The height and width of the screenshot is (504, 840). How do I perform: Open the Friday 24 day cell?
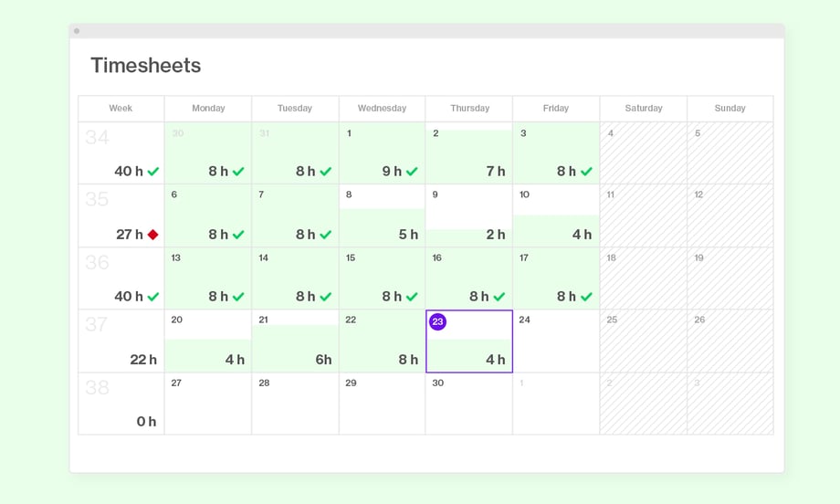pos(556,341)
